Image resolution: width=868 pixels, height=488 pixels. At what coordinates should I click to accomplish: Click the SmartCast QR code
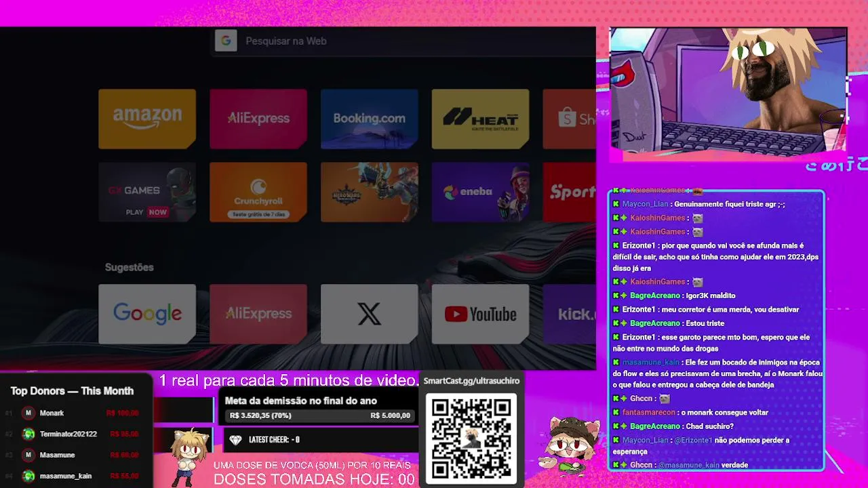pos(471,437)
